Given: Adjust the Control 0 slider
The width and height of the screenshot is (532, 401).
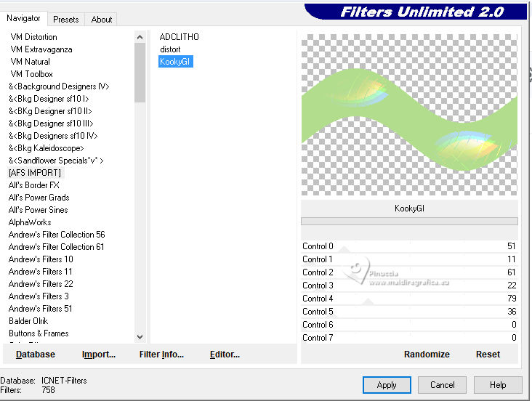Looking at the screenshot, I should point(409,246).
